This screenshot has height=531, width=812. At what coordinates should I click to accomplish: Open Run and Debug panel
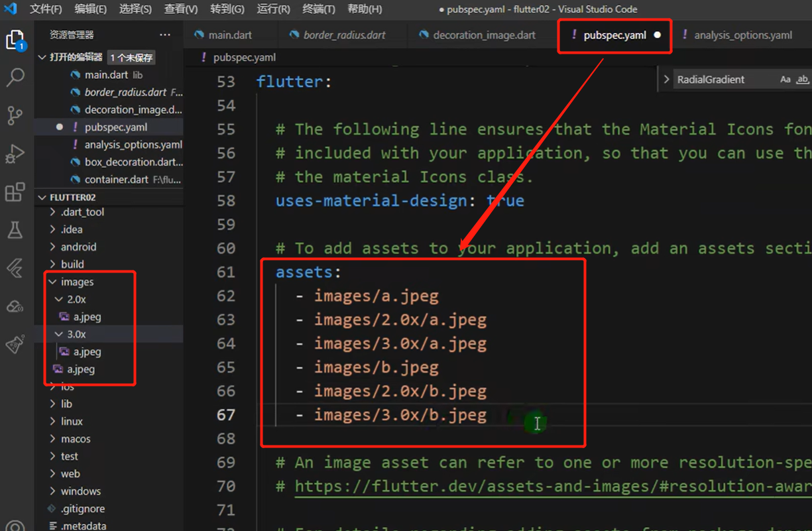15,154
